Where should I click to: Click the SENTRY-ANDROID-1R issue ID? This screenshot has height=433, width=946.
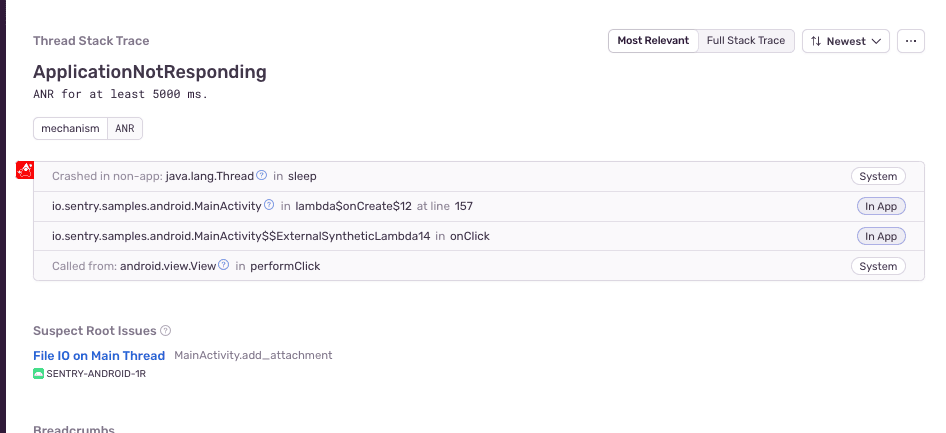pos(96,374)
